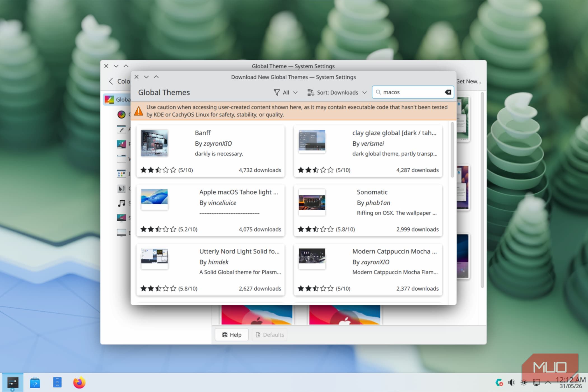Click the Plasma Style icon in sidebar
Viewport: 588px width, 392px height.
coord(121,144)
